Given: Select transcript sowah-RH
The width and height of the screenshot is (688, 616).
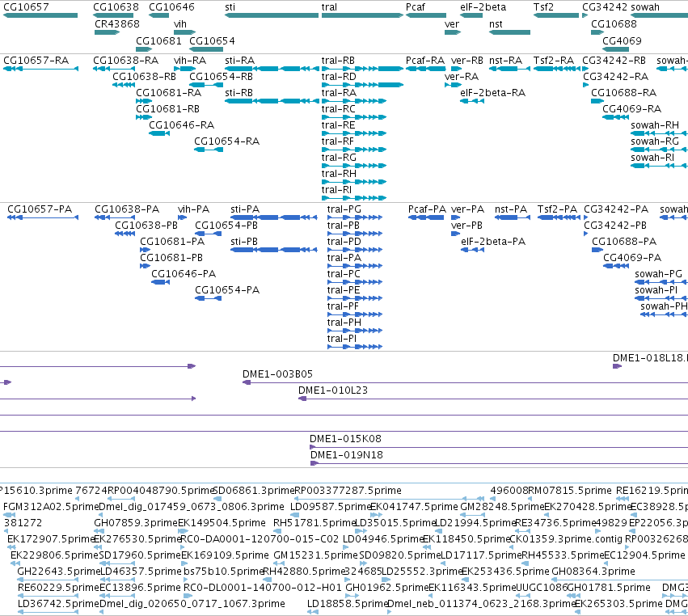Looking at the screenshot, I should tap(659, 133).
